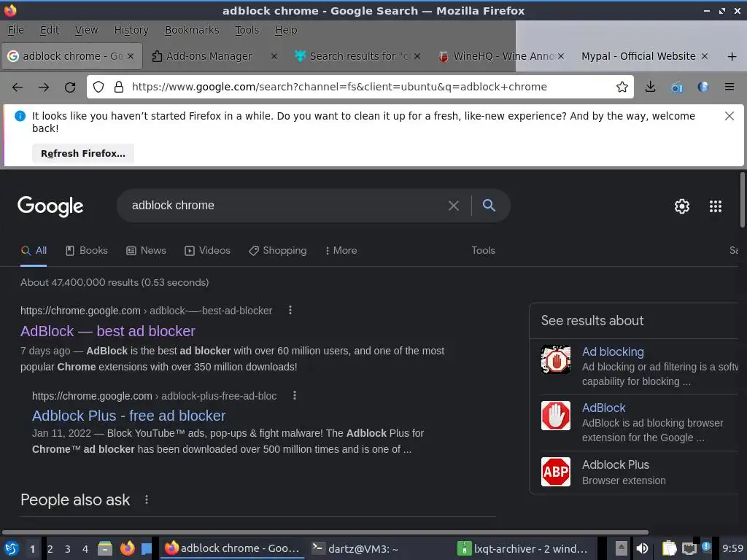Open the Google apps grid
This screenshot has width=747, height=560.
(x=716, y=206)
